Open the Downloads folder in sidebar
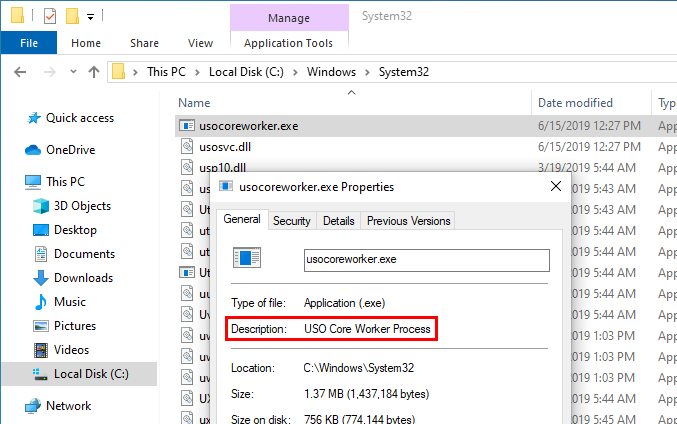 point(82,278)
